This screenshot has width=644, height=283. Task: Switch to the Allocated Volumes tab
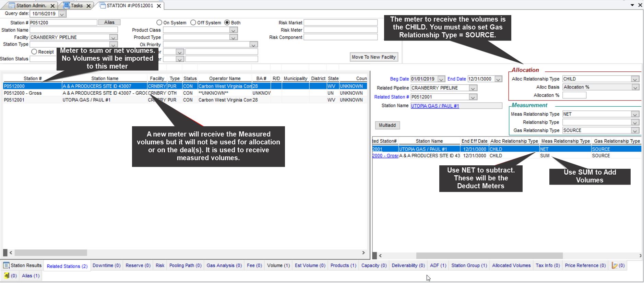tap(511, 266)
